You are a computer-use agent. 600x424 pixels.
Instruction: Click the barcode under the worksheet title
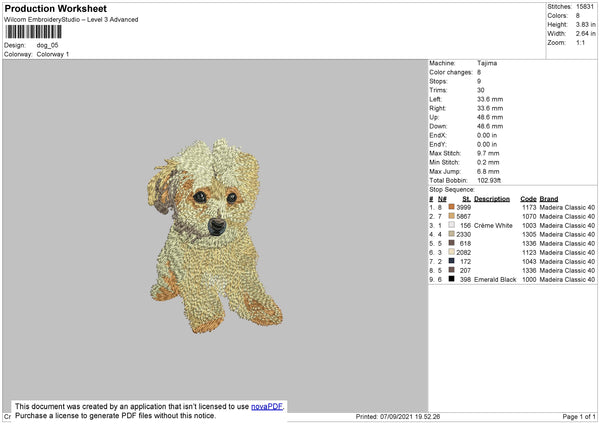pos(33,31)
